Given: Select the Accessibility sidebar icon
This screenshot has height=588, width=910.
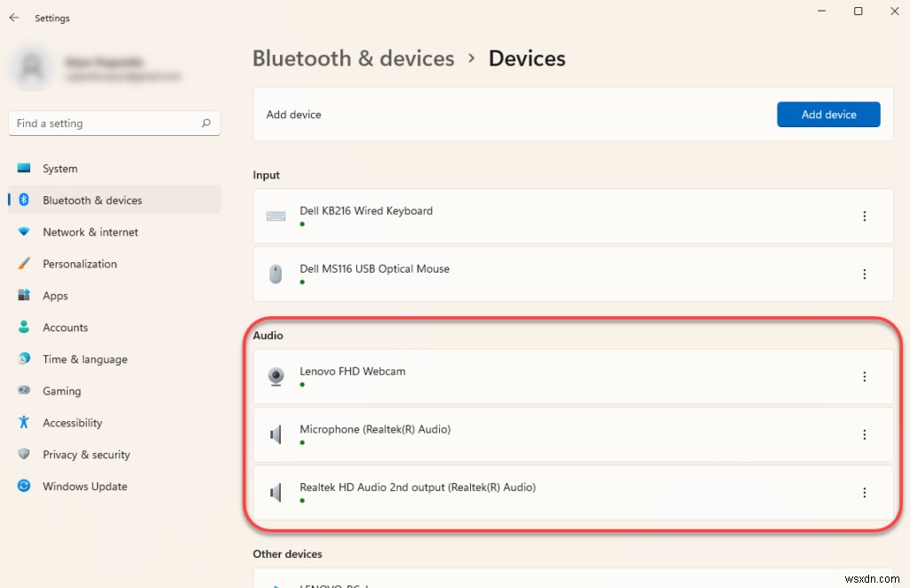Looking at the screenshot, I should (24, 423).
